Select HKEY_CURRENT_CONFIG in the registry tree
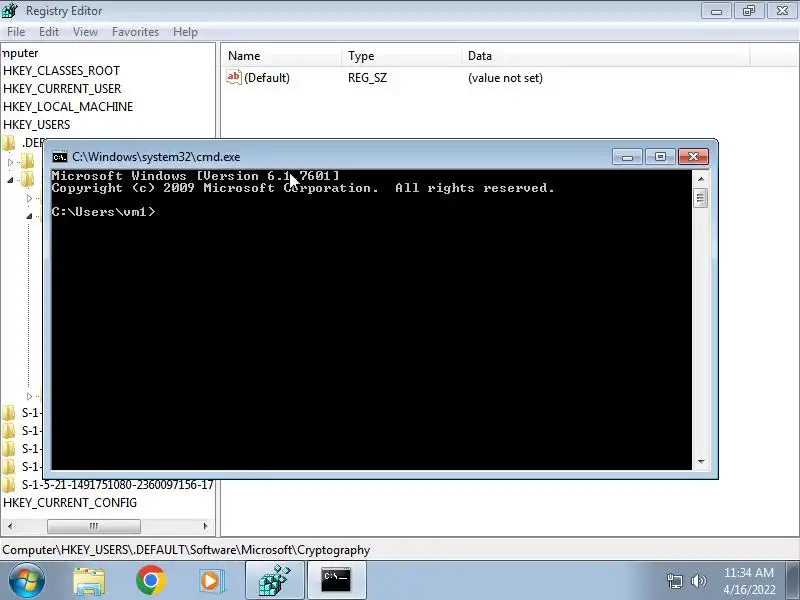Viewport: 800px width, 600px height. [x=70, y=503]
